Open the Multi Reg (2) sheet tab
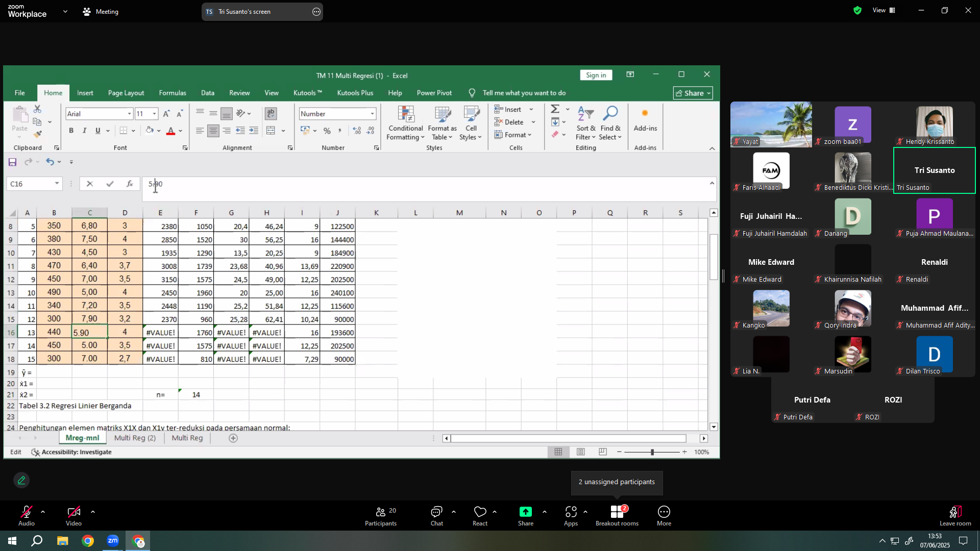Screen dimensions: 980x551 click(135, 438)
